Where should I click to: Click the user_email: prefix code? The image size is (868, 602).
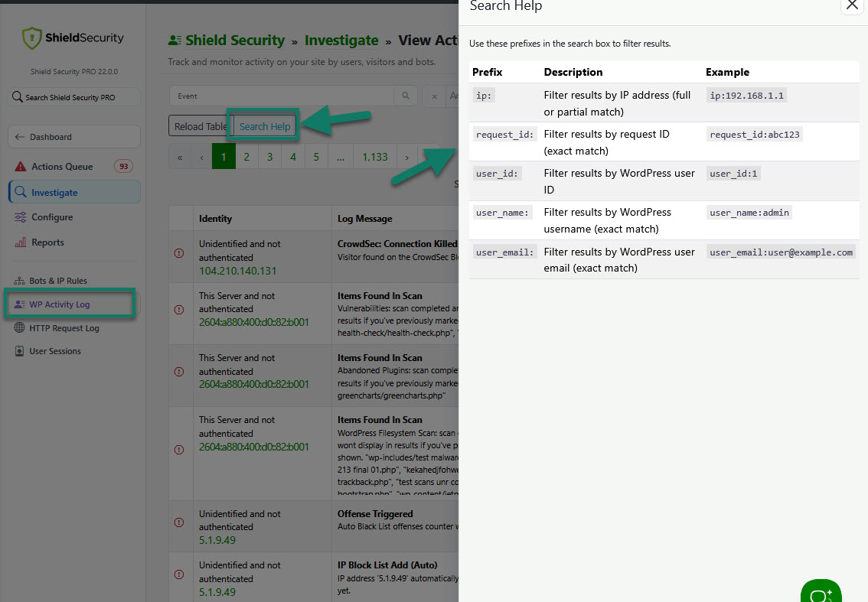tap(504, 252)
